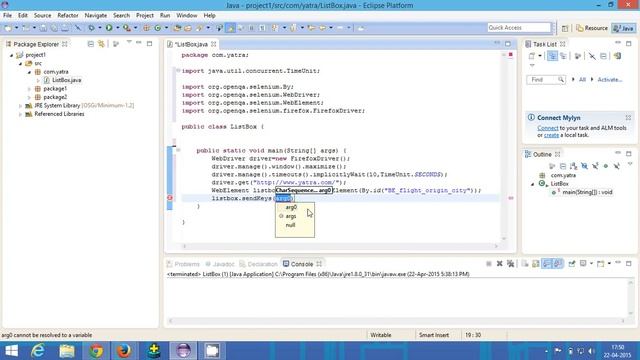Click the Console's vertical scrollbar
This screenshot has width=640, height=360.
click(x=631, y=298)
